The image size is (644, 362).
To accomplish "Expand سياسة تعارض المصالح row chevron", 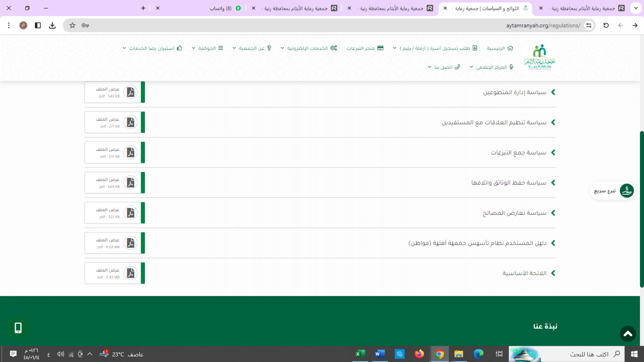I will [x=553, y=213].
